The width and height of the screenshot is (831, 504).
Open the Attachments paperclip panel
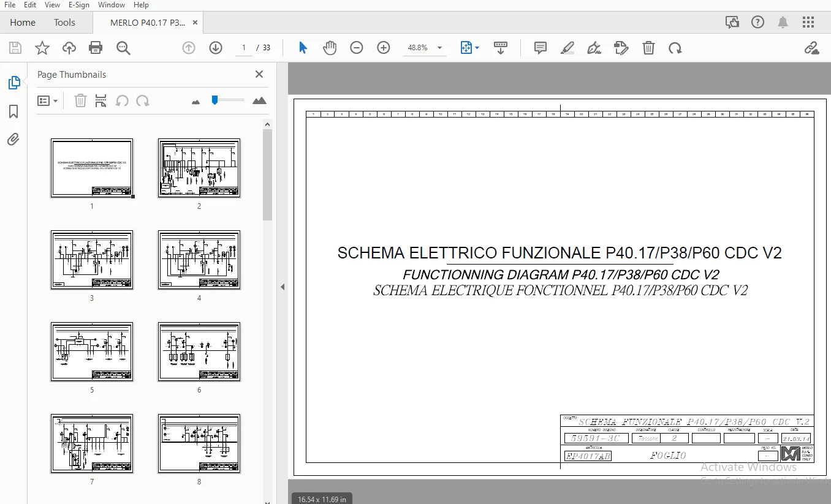[x=13, y=140]
